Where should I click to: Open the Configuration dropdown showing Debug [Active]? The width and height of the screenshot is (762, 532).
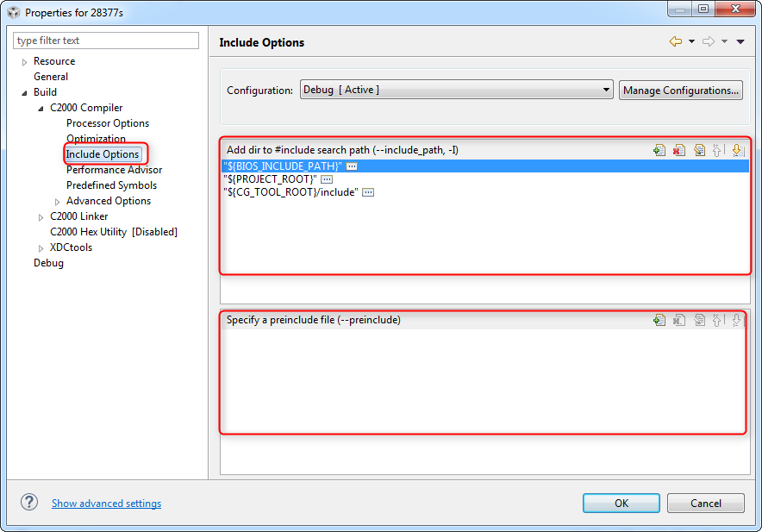[x=456, y=90]
